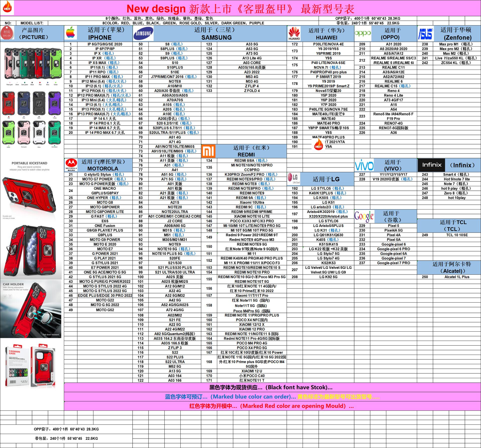Click the "Black font have Stcok" note bar
481x448 pixels.
point(272,388)
